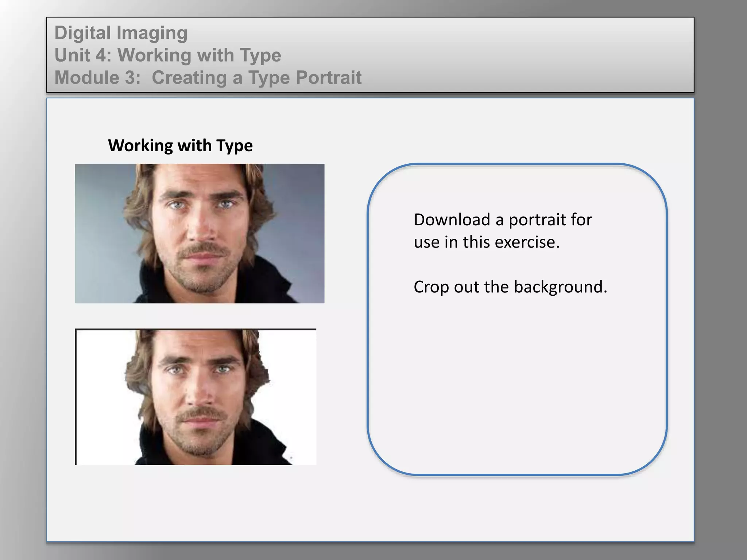Click the gray header banner's empty right side

tap(547, 55)
